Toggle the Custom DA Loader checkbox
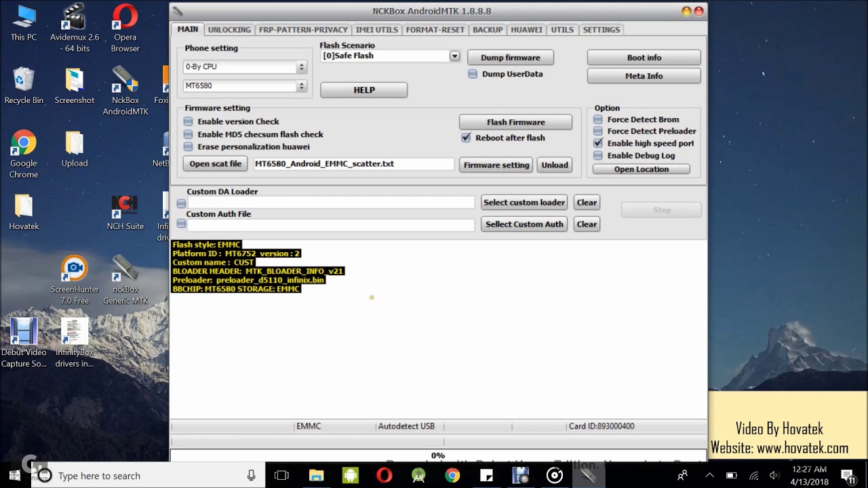The height and width of the screenshot is (488, 868). click(x=181, y=203)
